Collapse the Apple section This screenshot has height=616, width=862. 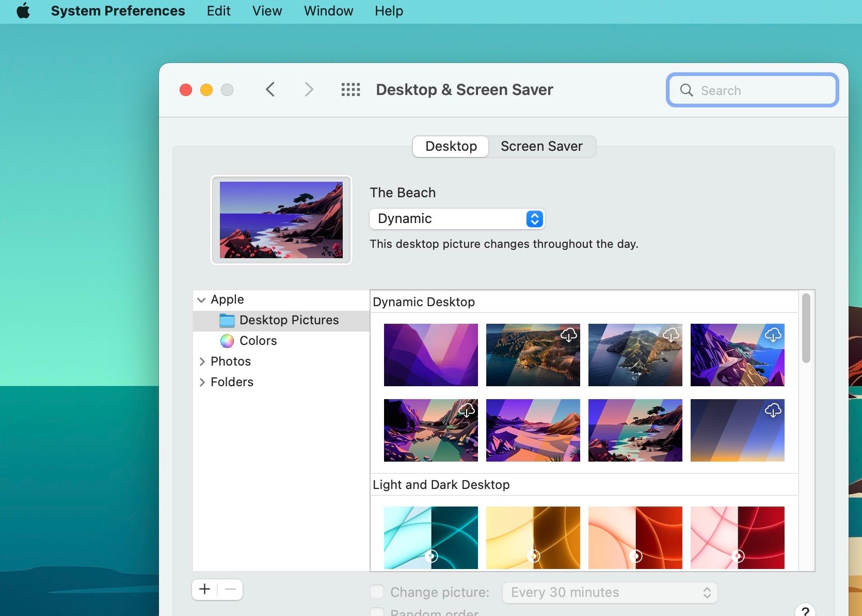[x=201, y=299]
